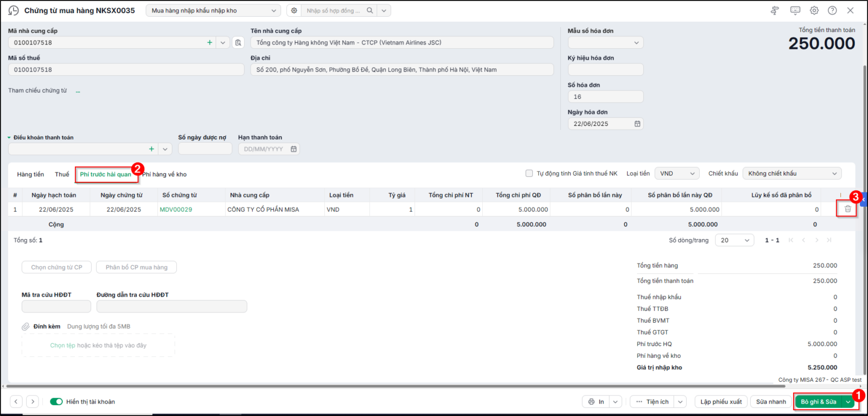This screenshot has width=868, height=416.
Task: Open voucher type dropdown Mua hàng nhập khẩu
Action: [x=214, y=10]
